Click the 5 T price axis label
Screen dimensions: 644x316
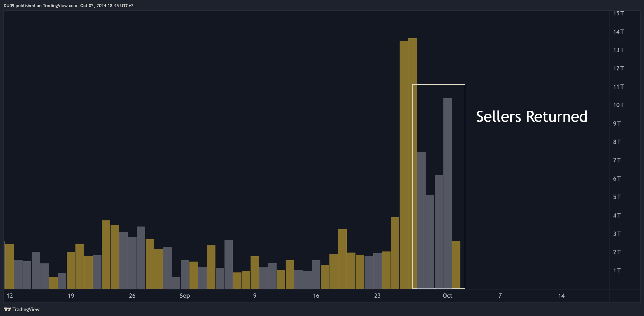[x=617, y=197]
